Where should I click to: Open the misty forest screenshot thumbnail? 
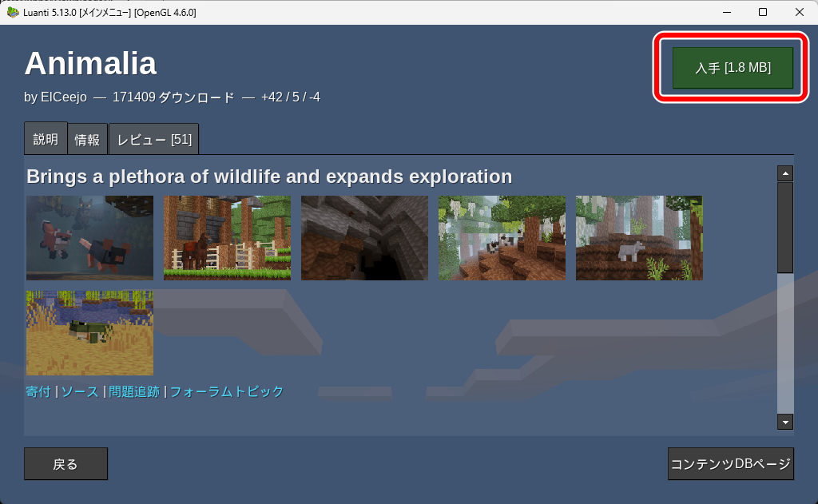502,238
